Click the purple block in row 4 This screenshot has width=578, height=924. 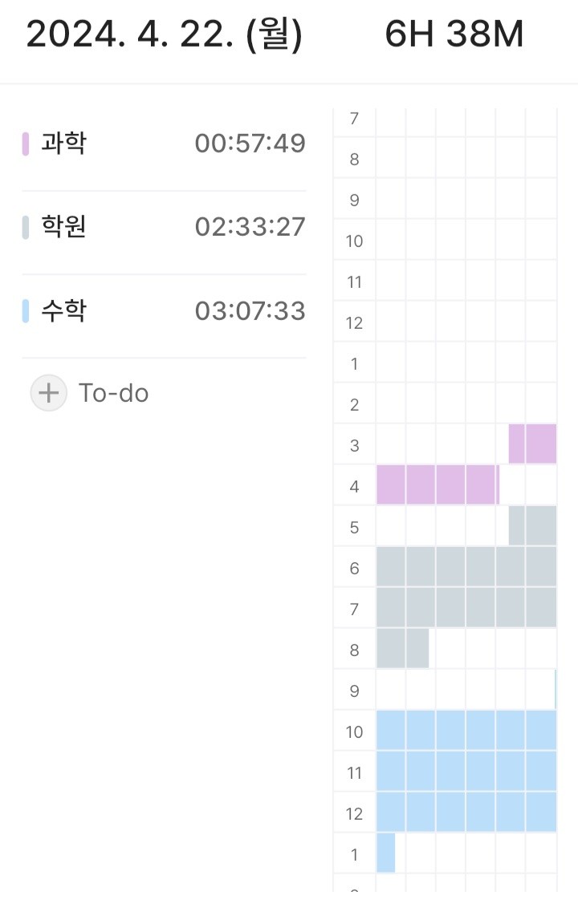[438, 485]
